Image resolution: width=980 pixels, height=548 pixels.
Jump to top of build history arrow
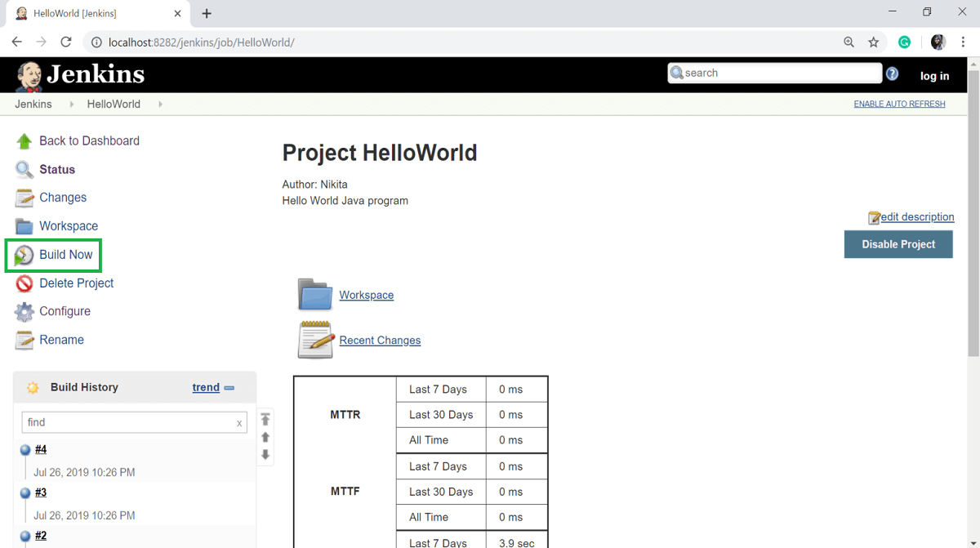pyautogui.click(x=265, y=419)
